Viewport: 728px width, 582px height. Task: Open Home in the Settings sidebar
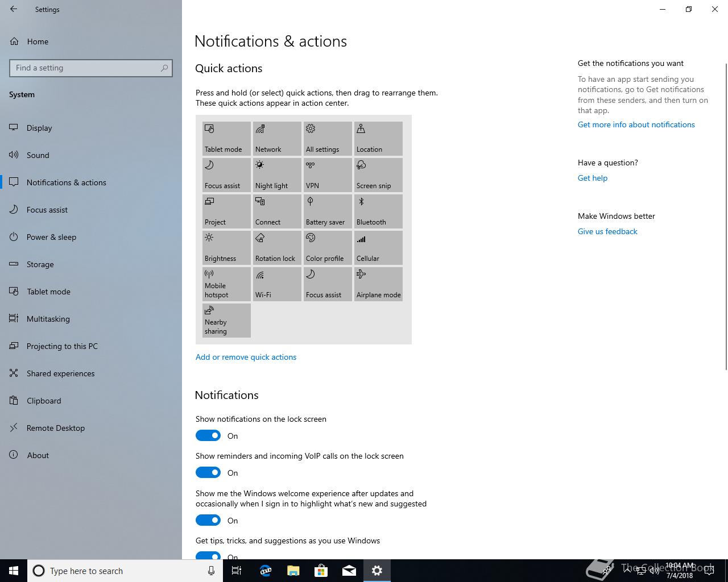click(91, 41)
